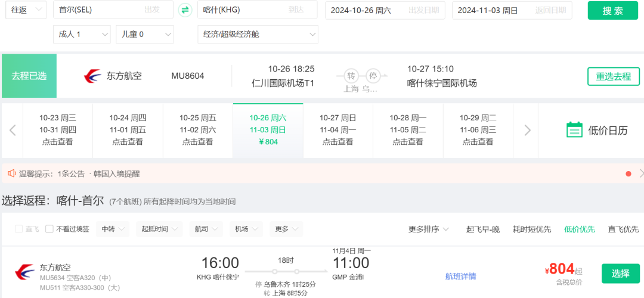644x298 pixels.
Task: Click the announcement speaker icon
Action: click(11, 173)
